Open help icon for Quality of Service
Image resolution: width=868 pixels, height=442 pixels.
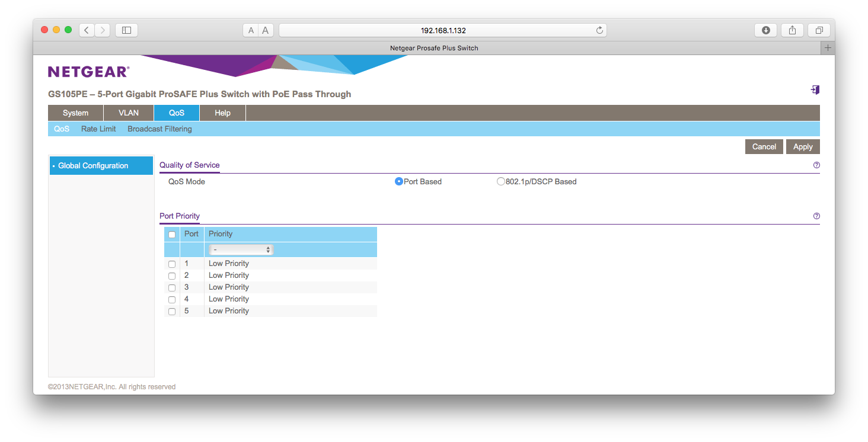point(816,165)
